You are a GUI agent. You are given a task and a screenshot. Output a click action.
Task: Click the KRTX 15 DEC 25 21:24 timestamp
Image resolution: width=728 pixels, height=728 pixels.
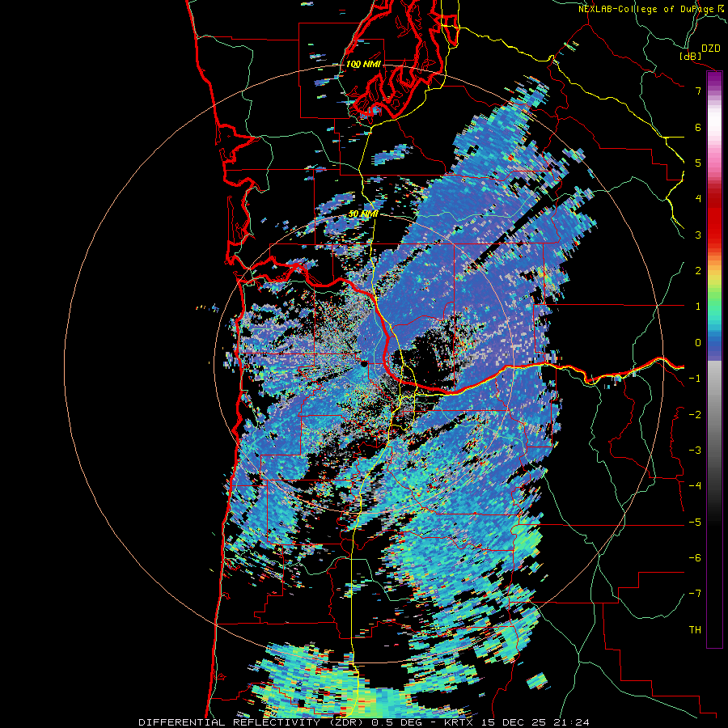click(x=517, y=722)
